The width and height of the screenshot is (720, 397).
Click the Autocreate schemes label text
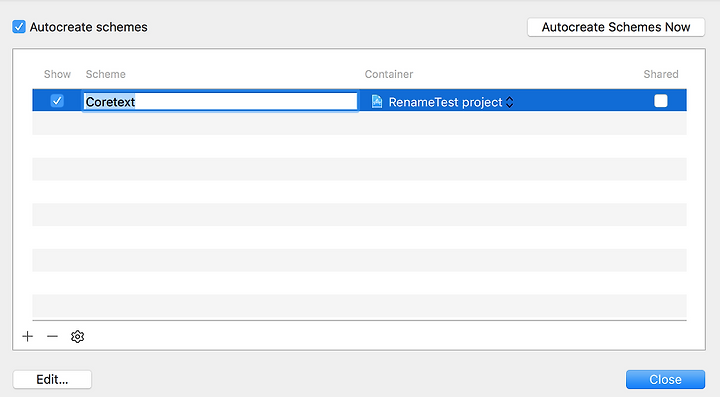click(89, 27)
